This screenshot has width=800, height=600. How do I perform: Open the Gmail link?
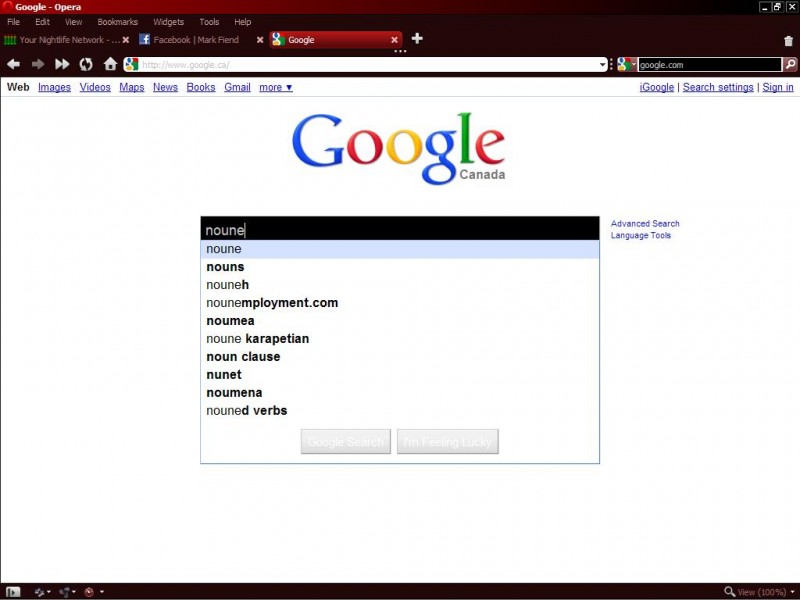[237, 87]
